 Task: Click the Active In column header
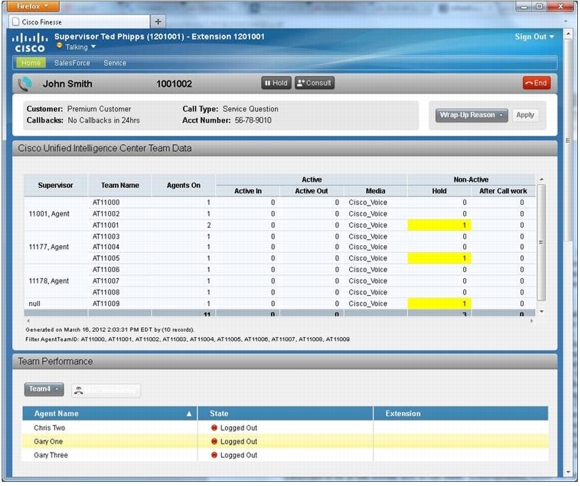[x=248, y=191]
